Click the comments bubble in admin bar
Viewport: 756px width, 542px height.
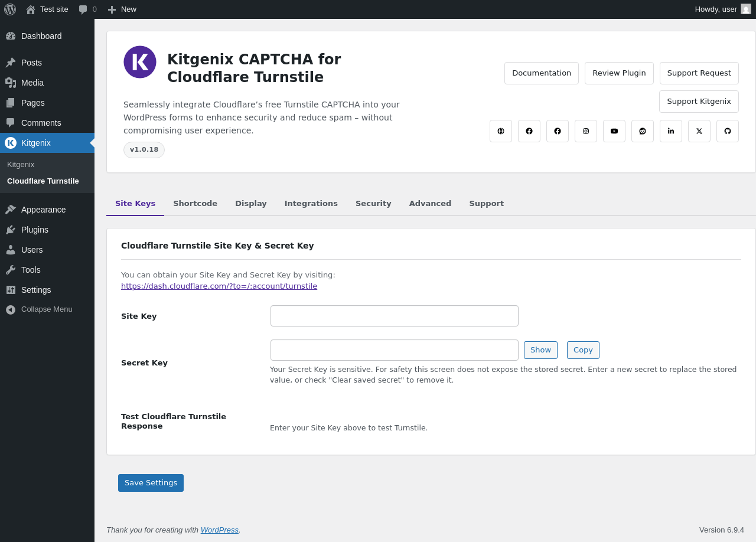87,9
